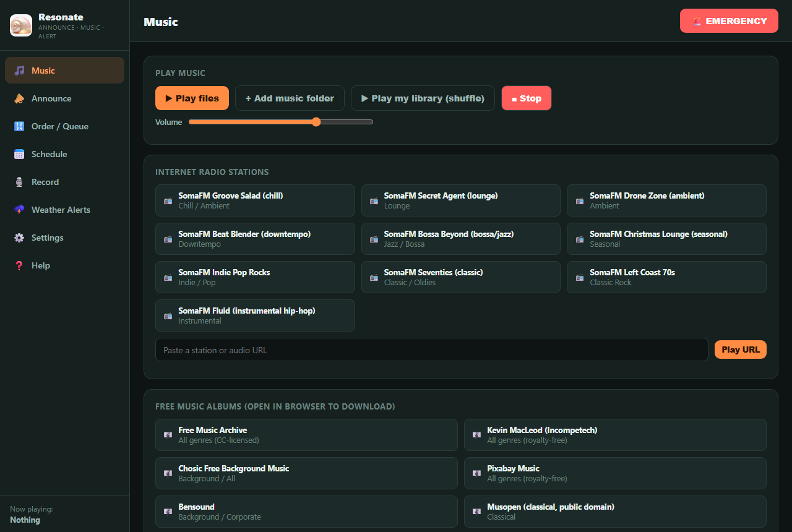The height and width of the screenshot is (532, 792).
Task: Play SomaFM Bossa Beyond station
Action: point(461,239)
